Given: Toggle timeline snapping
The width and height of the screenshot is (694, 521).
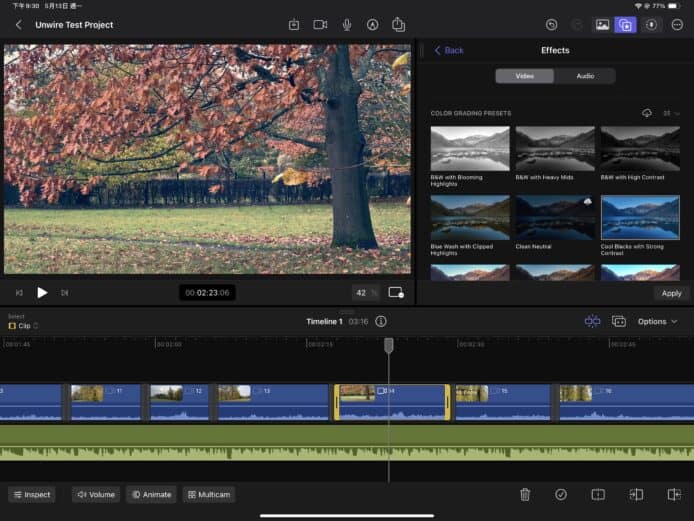Looking at the screenshot, I should pyautogui.click(x=593, y=321).
